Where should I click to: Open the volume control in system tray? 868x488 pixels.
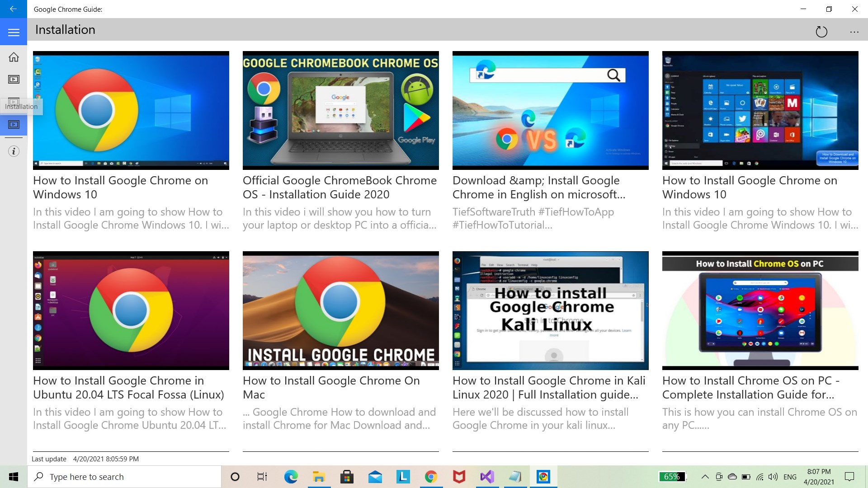773,477
